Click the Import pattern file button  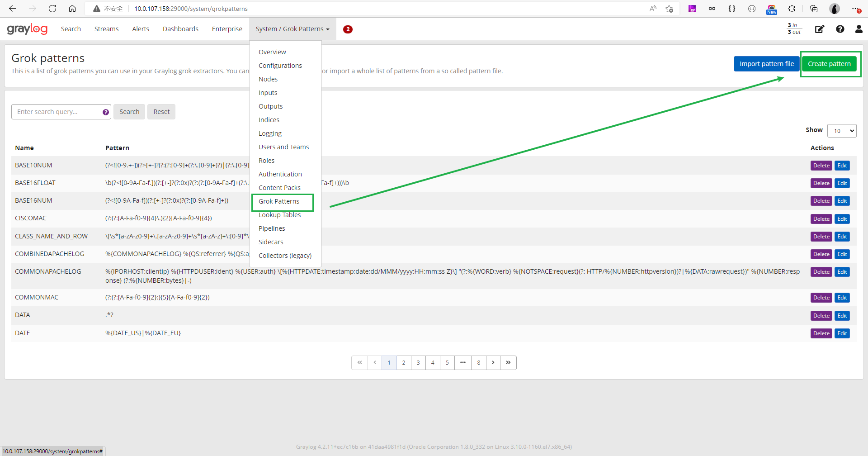click(766, 64)
